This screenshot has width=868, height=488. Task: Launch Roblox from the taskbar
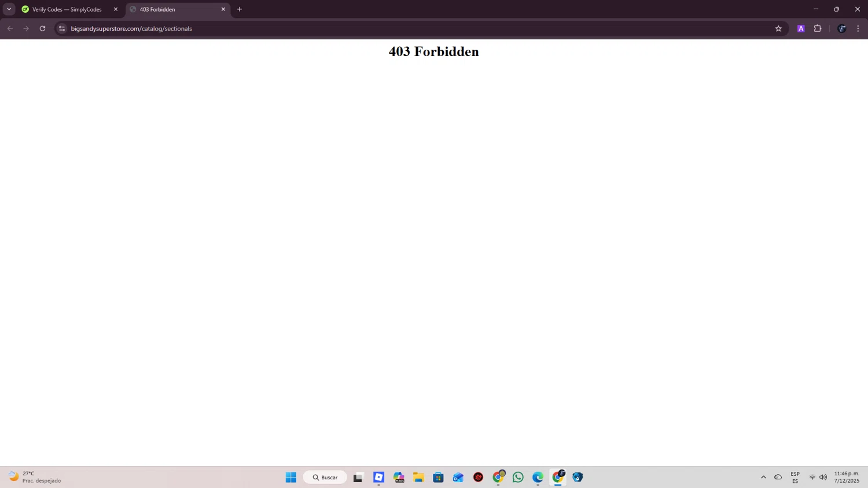click(379, 477)
